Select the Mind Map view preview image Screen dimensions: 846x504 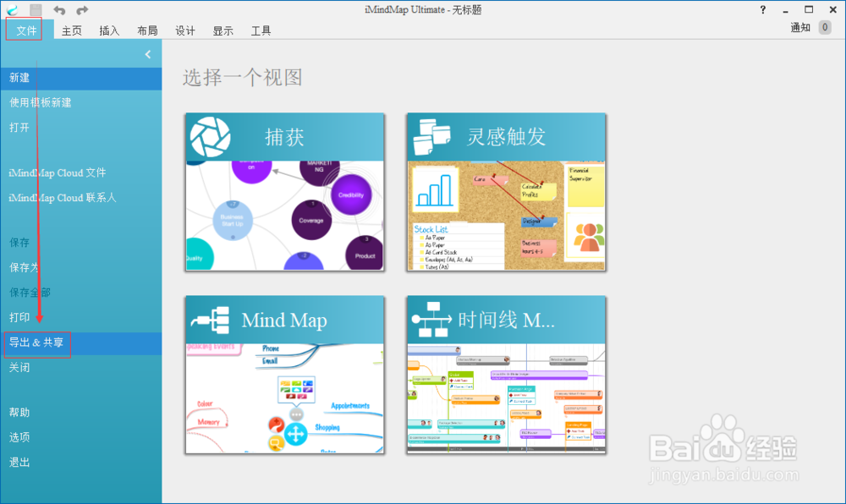[x=285, y=398]
